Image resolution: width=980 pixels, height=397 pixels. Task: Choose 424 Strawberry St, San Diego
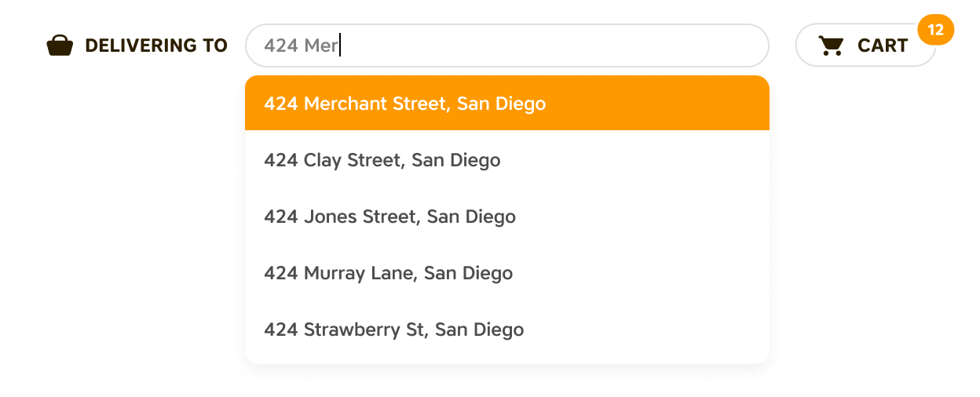tap(507, 330)
